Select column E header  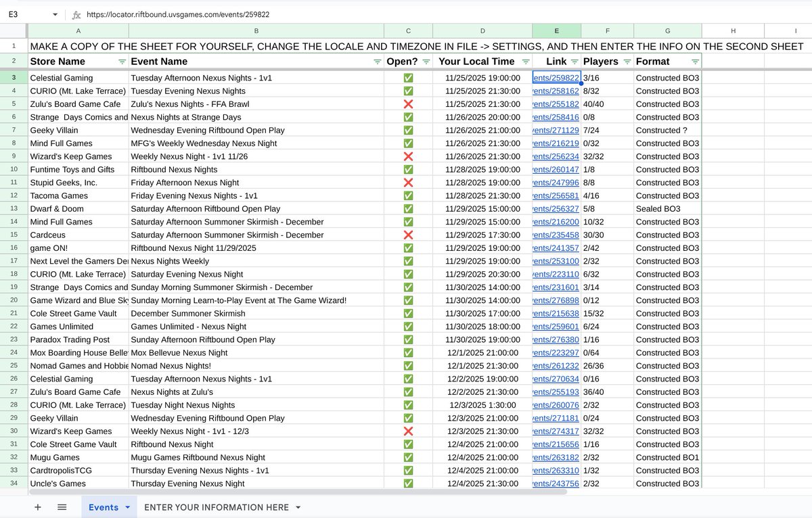coord(556,30)
